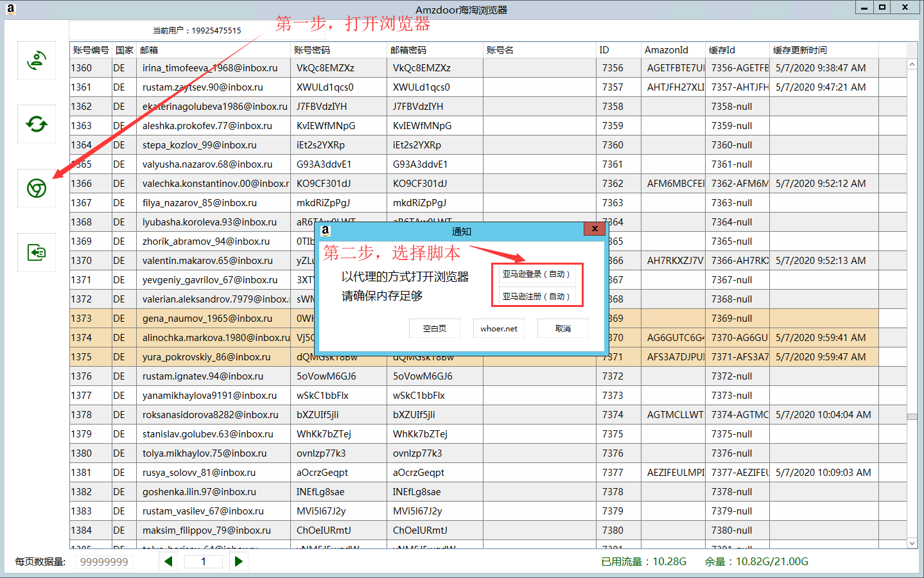
Task: Click the table's vertical scrollbar down arrow
Action: coord(912,543)
